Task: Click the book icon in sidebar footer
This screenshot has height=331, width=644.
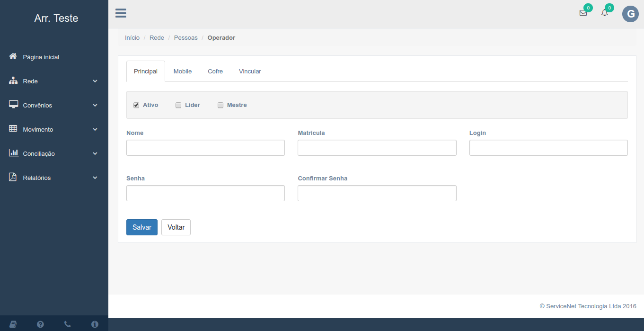Action: point(13,324)
